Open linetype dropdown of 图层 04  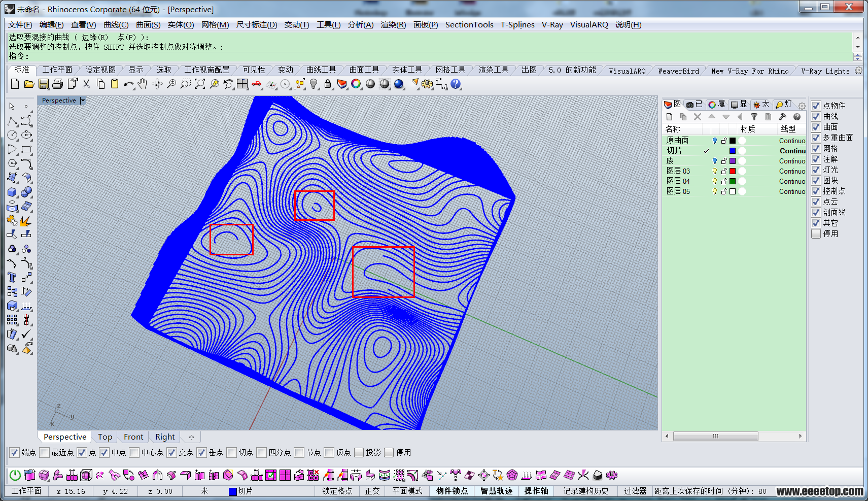[792, 181]
